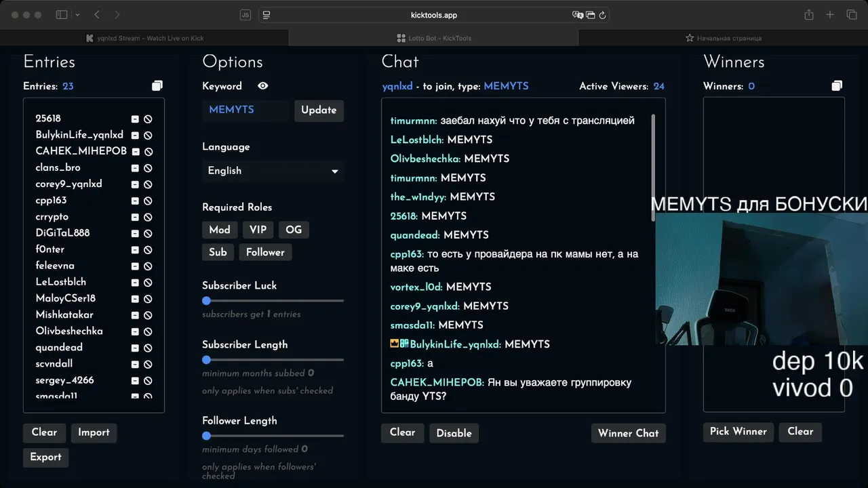Clear the winners list

click(x=800, y=432)
